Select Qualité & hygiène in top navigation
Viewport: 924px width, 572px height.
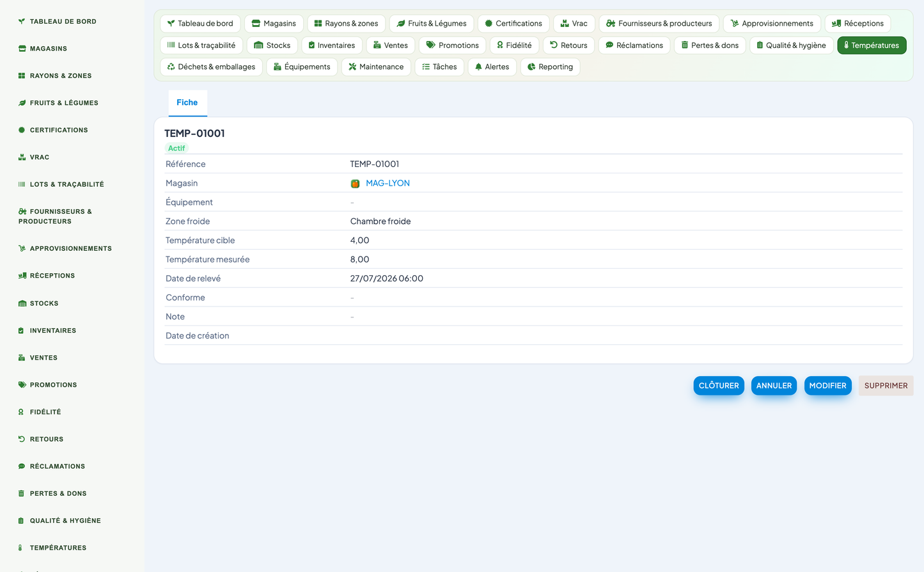coord(791,45)
